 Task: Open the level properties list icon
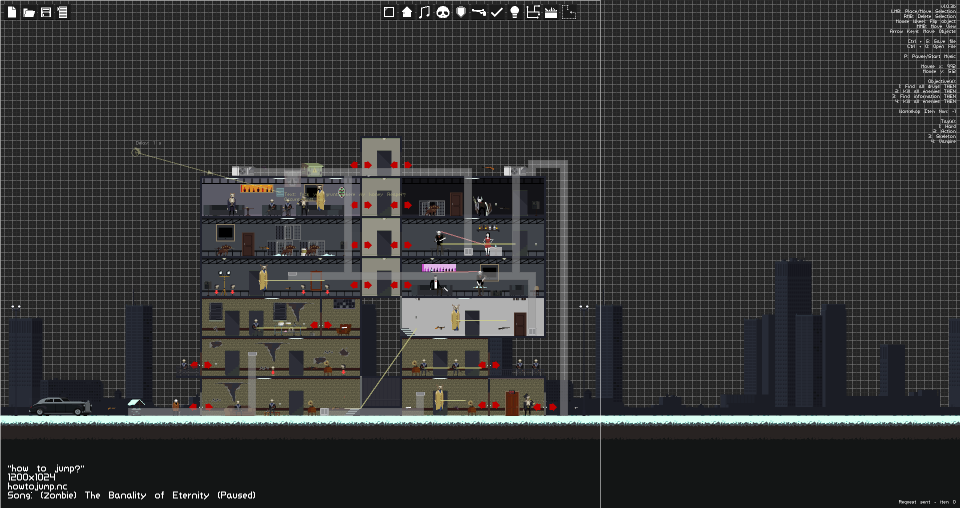(x=62, y=12)
